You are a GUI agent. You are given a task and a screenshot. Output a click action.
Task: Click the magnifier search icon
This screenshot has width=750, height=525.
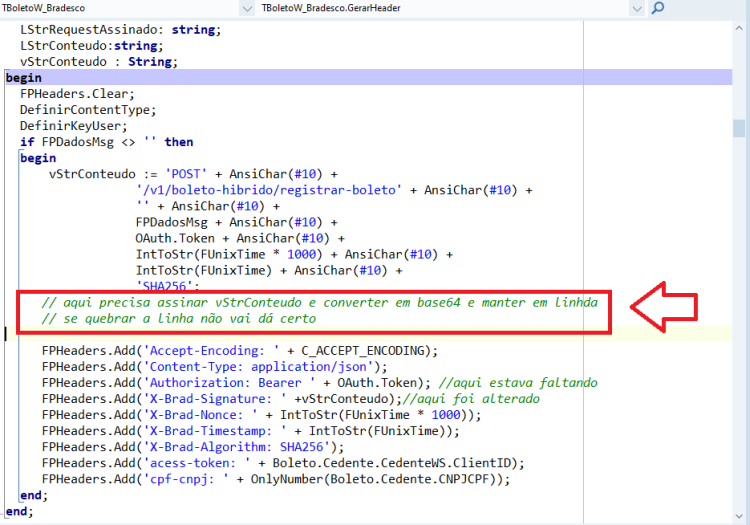tap(658, 8)
